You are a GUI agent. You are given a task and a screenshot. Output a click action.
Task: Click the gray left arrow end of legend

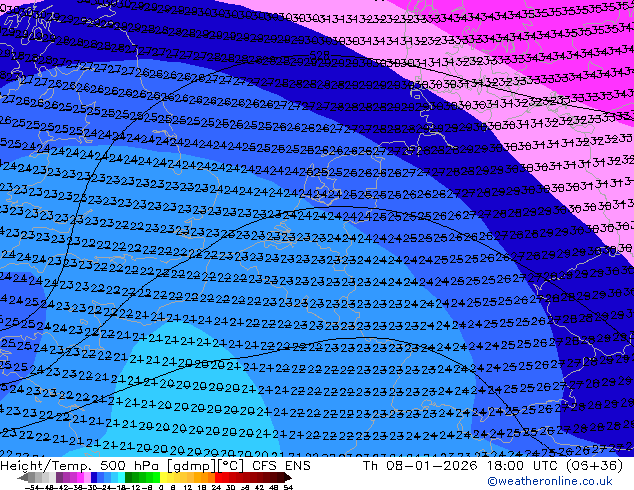coord(23,478)
